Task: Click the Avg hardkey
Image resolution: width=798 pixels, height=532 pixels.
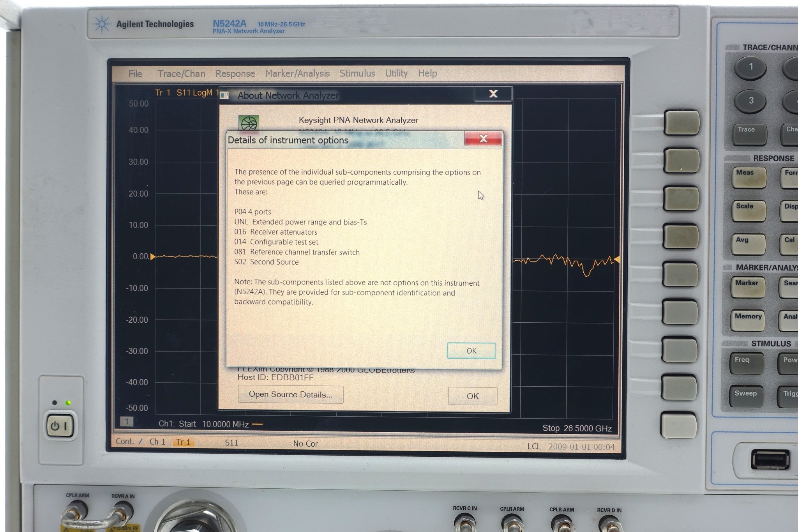Action: (x=748, y=244)
